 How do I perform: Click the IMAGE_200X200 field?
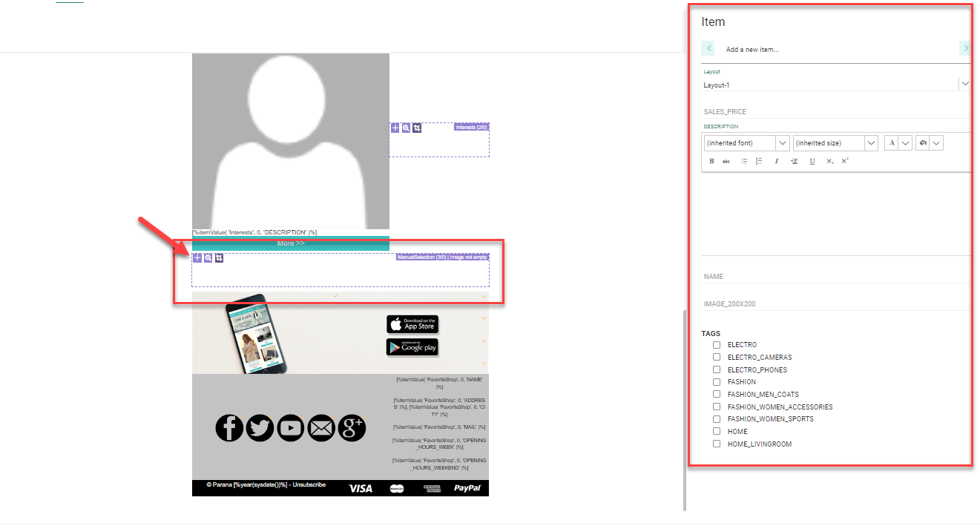(836, 303)
